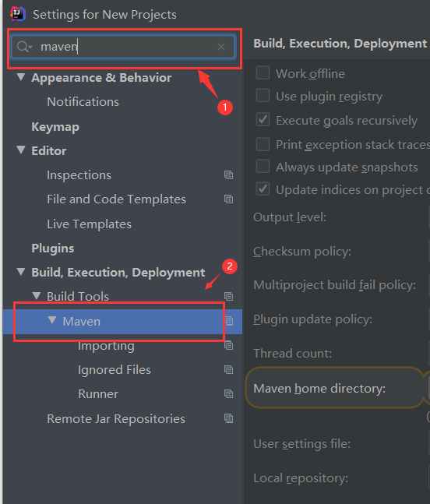Click the copy icon beside Runner

pos(228,393)
